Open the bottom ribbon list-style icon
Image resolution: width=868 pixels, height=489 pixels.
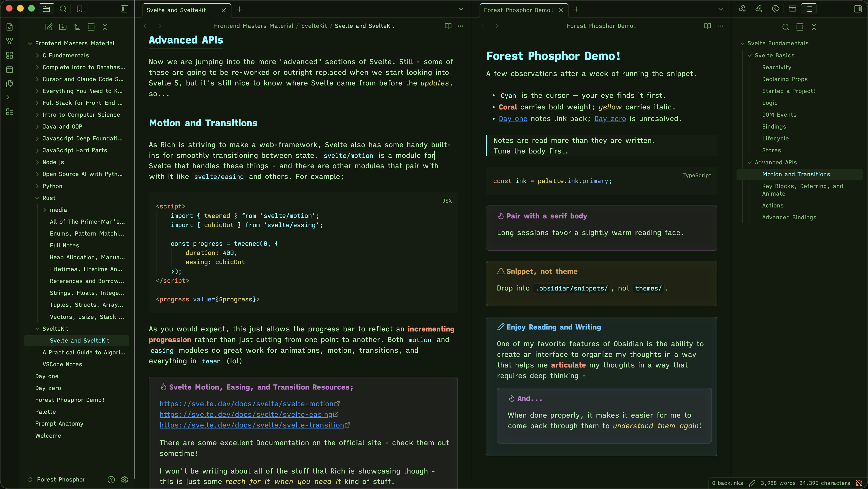[10, 112]
